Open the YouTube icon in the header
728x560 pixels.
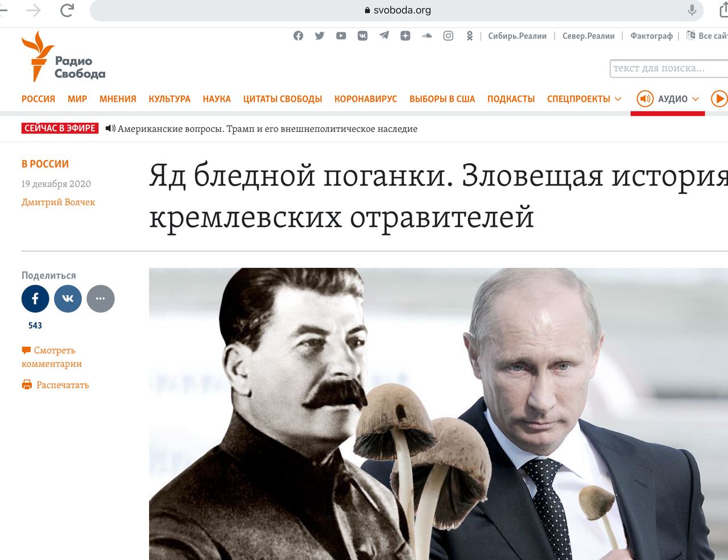click(x=341, y=36)
